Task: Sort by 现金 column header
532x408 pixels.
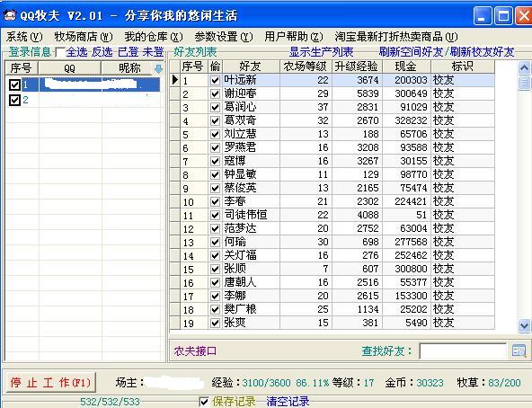Action: [x=406, y=67]
